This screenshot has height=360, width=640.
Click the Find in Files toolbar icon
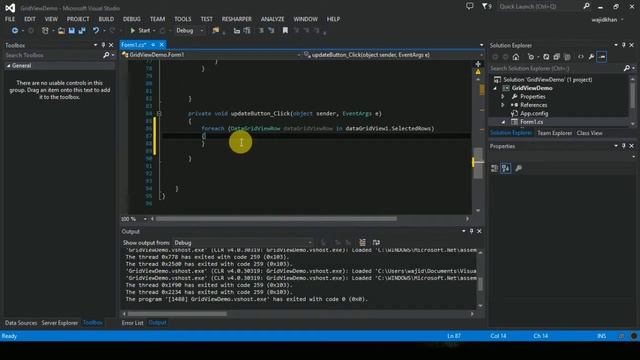coord(216,31)
